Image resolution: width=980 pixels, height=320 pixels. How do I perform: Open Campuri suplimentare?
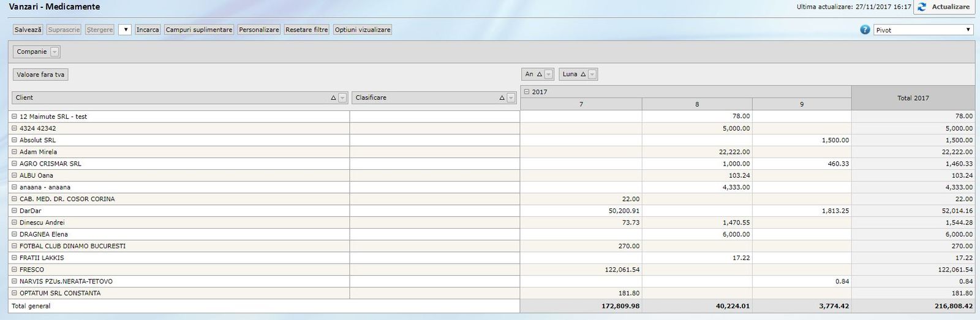(x=199, y=30)
